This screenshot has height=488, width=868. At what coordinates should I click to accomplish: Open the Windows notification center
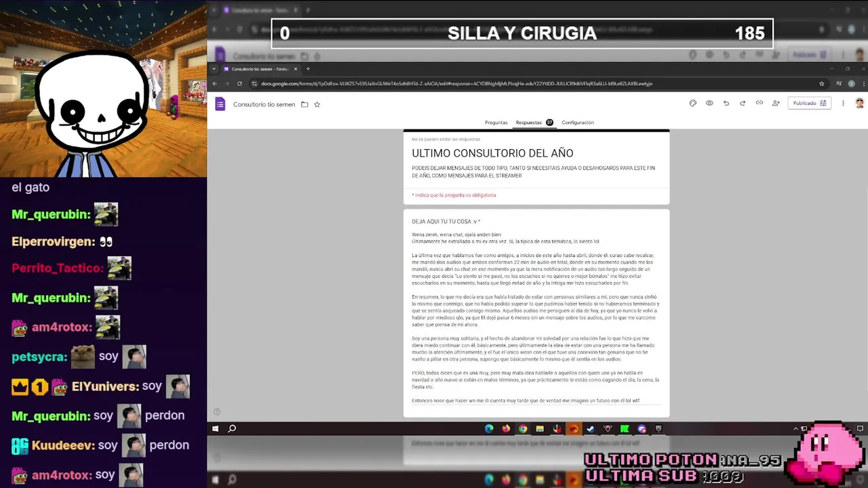(x=860, y=428)
